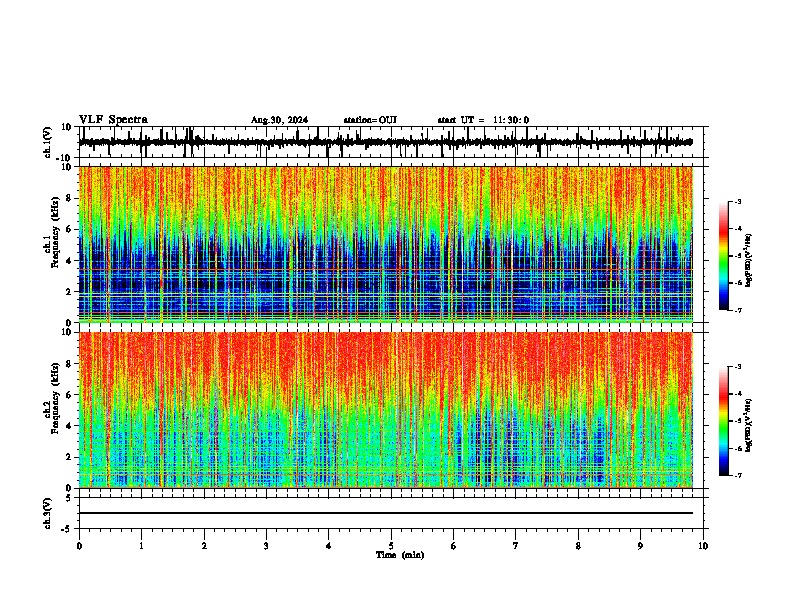The image size is (792, 612).
Task: Click the ch.3(V) axis label
Action: [x=48, y=513]
